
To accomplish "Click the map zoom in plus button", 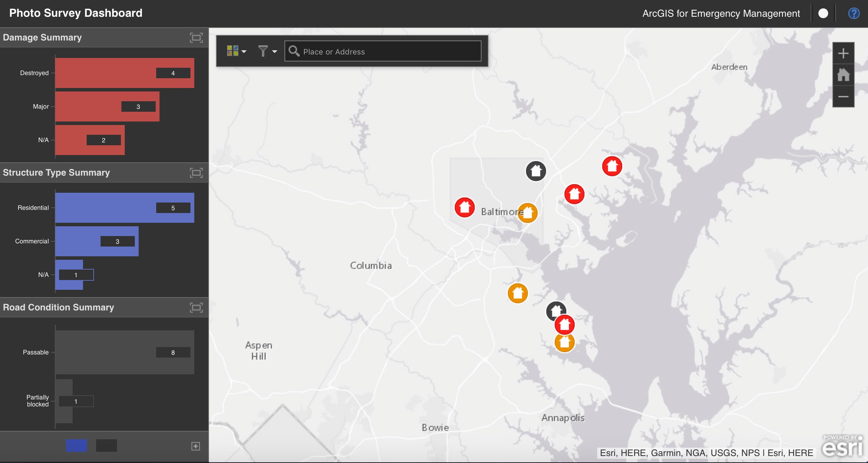I will point(843,53).
